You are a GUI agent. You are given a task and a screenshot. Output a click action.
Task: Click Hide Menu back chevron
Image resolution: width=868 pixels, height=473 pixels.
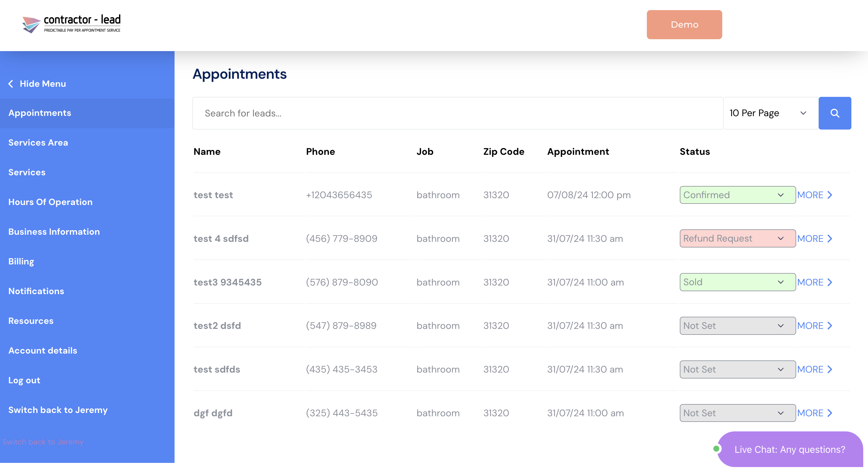tap(11, 83)
